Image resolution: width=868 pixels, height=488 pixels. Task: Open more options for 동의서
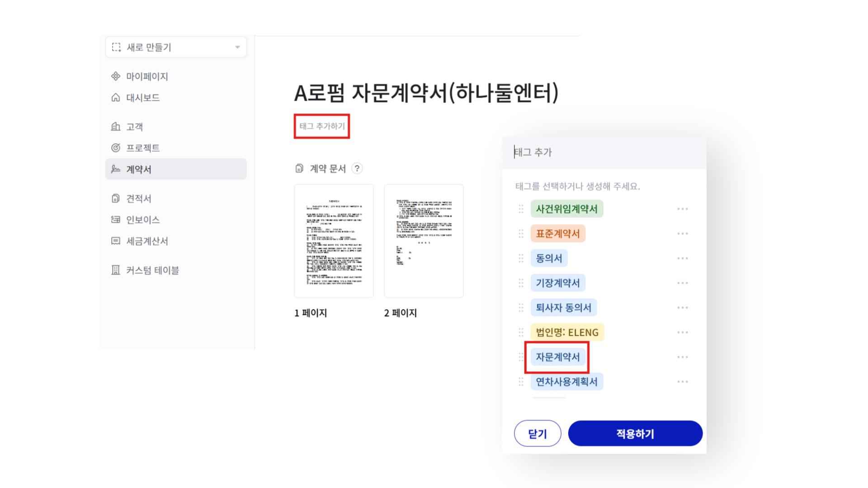683,258
